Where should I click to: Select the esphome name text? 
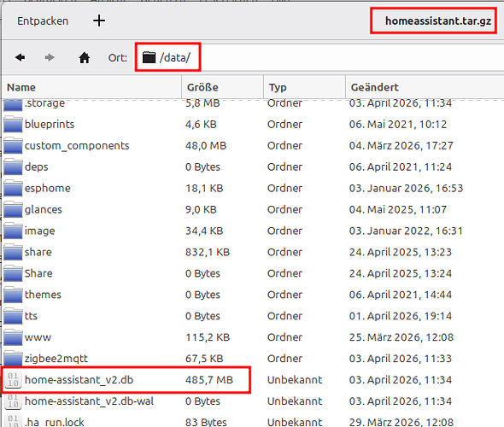tap(48, 188)
